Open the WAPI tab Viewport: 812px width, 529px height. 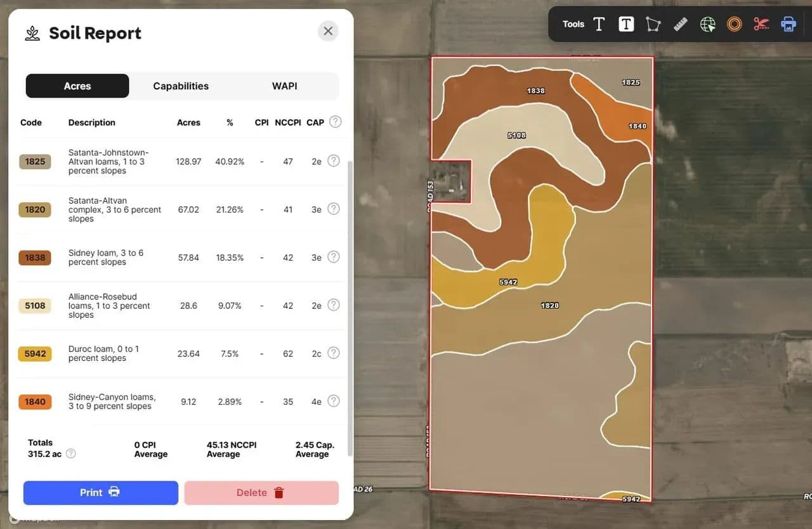point(284,86)
